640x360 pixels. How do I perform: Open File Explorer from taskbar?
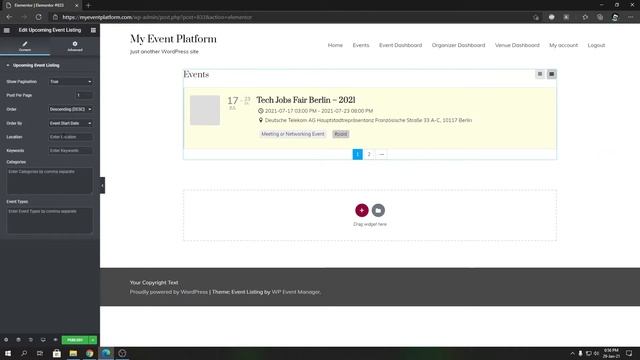pos(73,353)
